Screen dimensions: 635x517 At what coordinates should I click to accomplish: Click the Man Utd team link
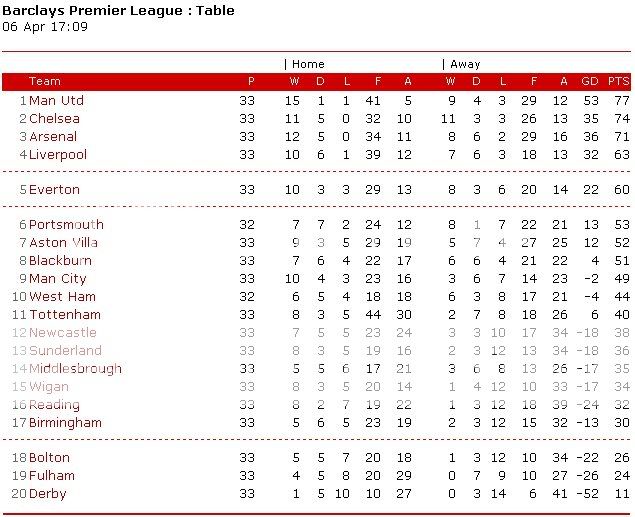click(56, 101)
